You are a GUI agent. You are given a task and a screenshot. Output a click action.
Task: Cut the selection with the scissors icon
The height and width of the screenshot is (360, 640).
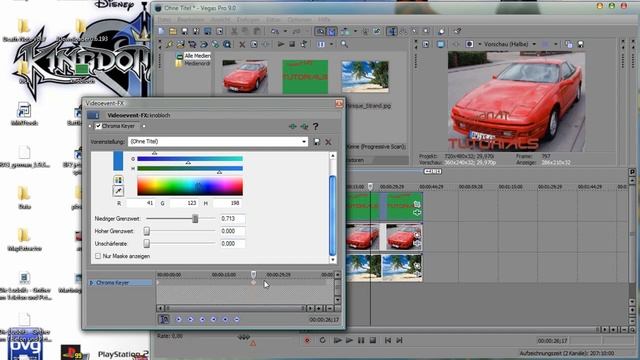(234, 31)
